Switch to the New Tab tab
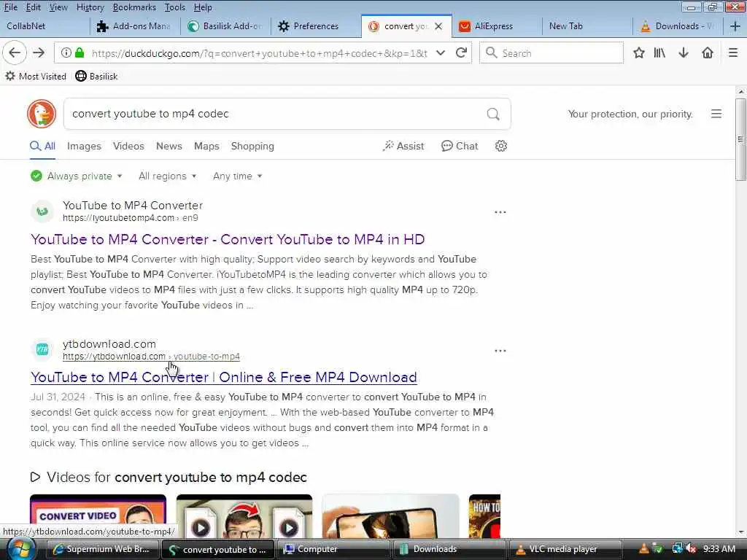Screen dimensions: 747x560 [x=587, y=26]
